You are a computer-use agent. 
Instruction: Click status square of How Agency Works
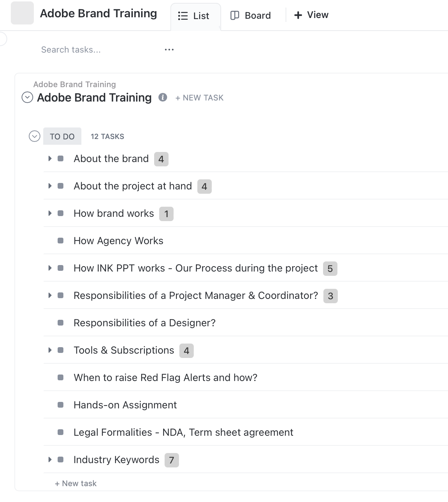coord(61,241)
